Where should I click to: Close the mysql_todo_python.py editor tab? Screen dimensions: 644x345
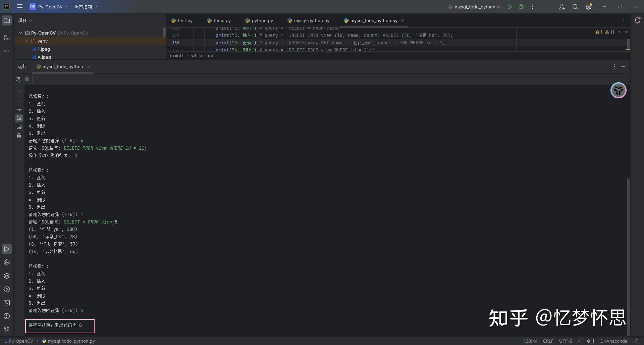click(x=402, y=20)
